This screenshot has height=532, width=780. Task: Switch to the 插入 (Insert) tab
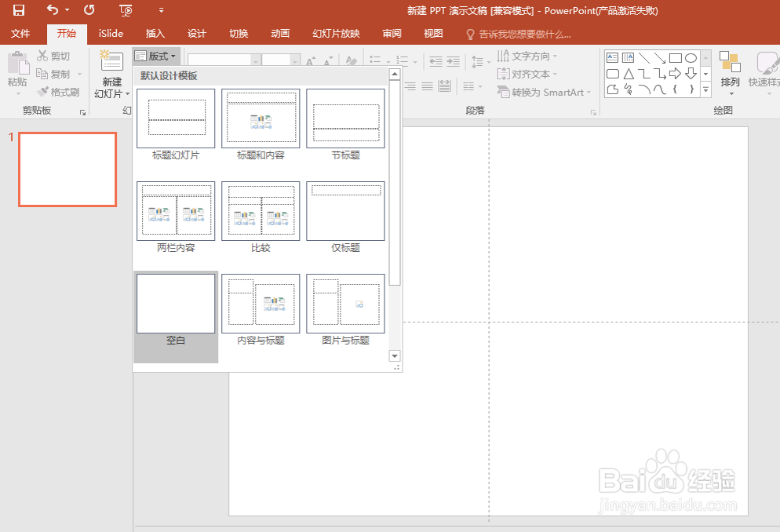(155, 33)
